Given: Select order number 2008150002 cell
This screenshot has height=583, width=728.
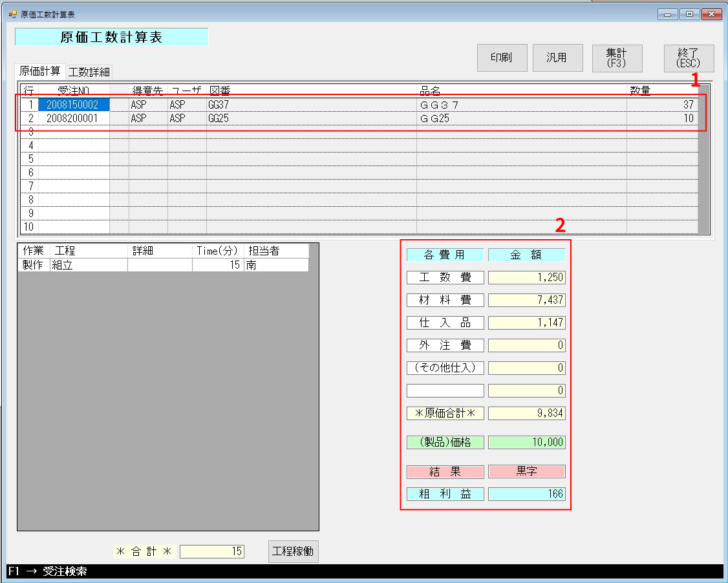Looking at the screenshot, I should 74,105.
